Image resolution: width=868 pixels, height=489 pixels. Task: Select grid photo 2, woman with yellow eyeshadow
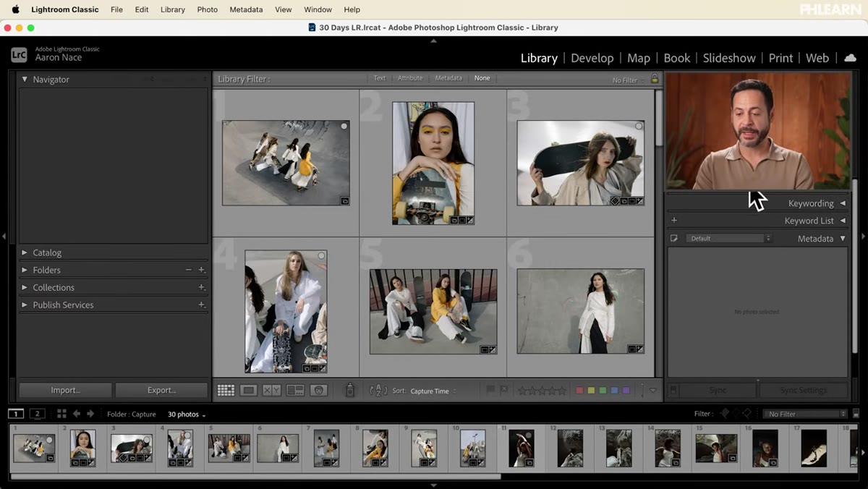[433, 163]
